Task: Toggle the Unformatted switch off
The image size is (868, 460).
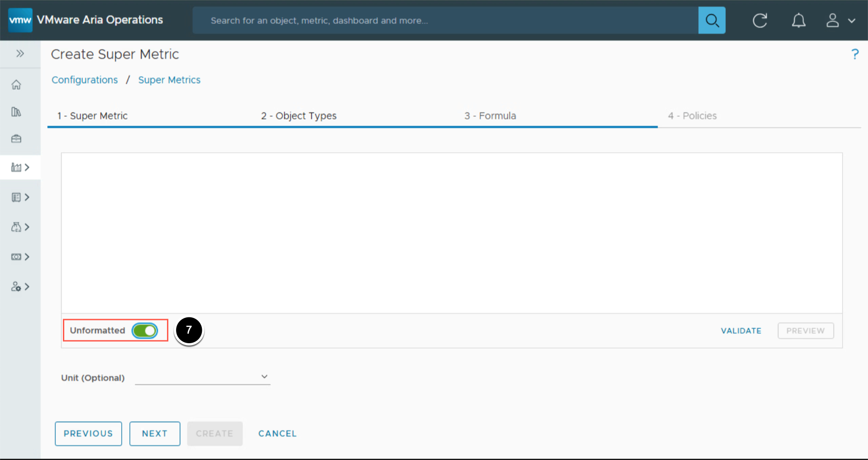Action: (145, 331)
